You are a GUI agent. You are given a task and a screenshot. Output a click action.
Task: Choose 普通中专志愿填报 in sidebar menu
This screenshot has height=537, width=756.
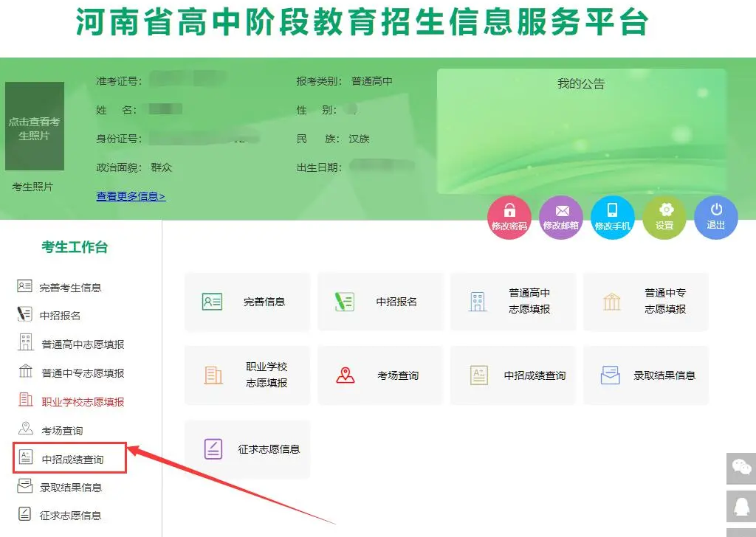pyautogui.click(x=82, y=373)
